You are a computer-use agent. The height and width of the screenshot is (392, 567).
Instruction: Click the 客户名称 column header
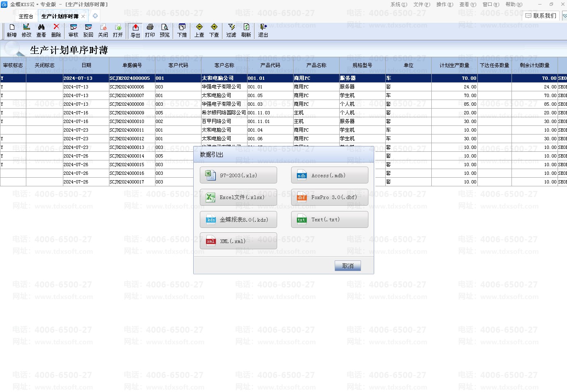click(224, 65)
